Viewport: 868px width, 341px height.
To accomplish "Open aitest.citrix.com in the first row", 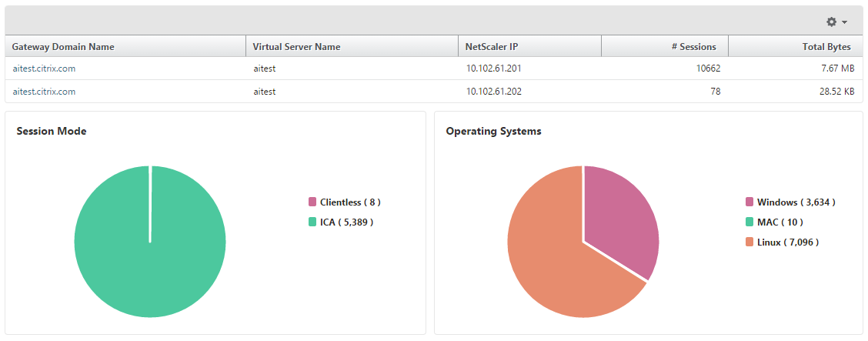I will [44, 69].
